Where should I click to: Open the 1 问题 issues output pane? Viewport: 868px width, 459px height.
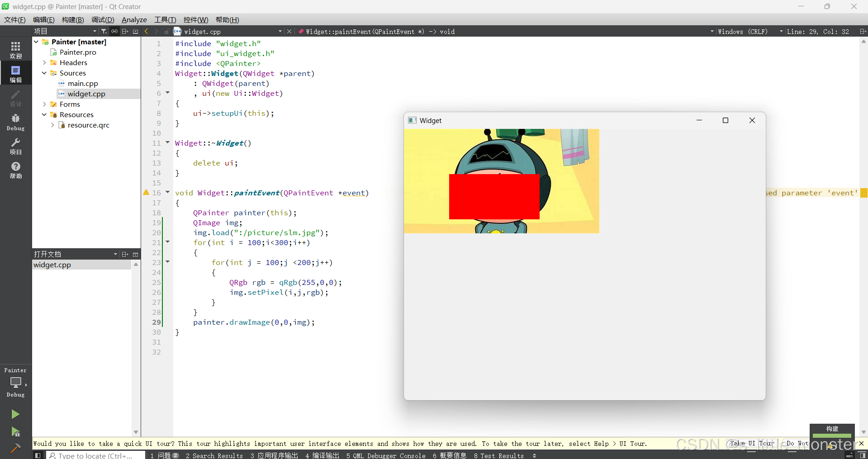coord(165,455)
